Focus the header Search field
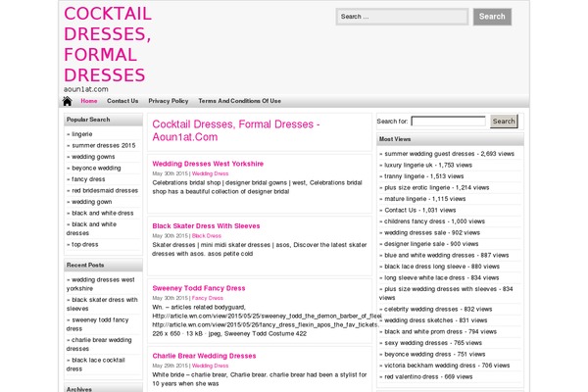Image resolution: width=588 pixels, height=392 pixels. coord(402,17)
